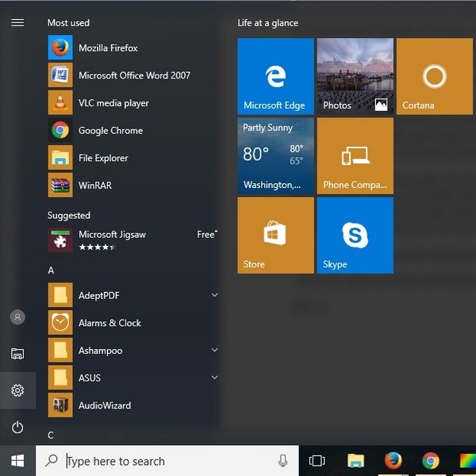Viewport: 476px width, 476px height.
Task: Open File Explorer on the taskbar
Action: tap(355, 461)
